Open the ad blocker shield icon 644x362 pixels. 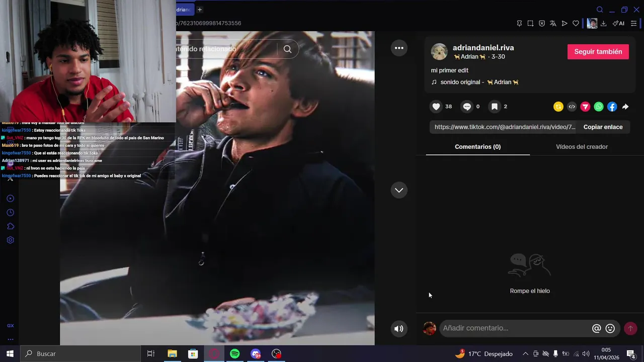(542, 23)
